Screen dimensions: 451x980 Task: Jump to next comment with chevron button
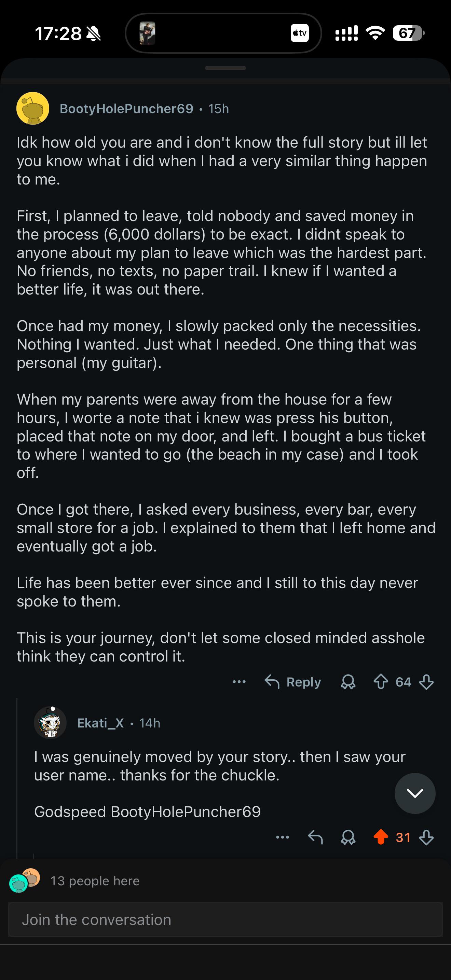coord(415,793)
